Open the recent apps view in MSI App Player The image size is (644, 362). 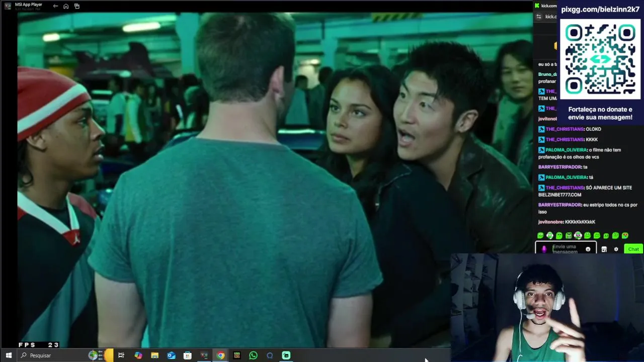pos(77,6)
